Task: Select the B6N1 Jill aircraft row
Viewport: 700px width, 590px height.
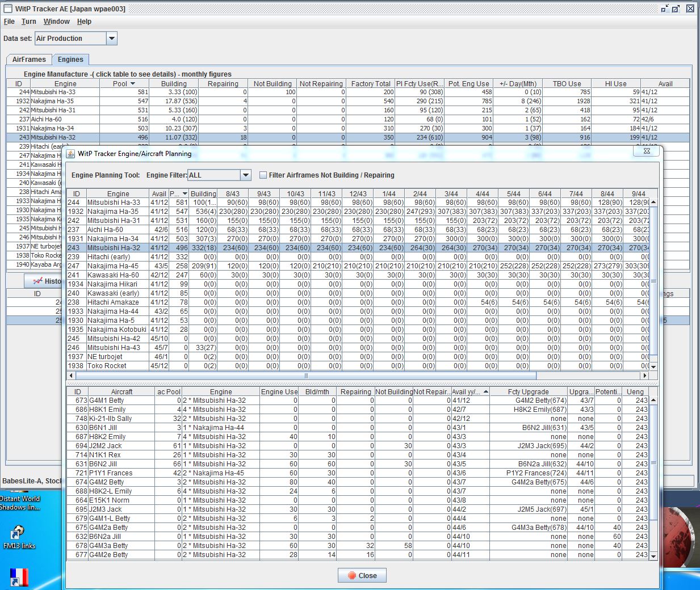Action: tap(358, 428)
